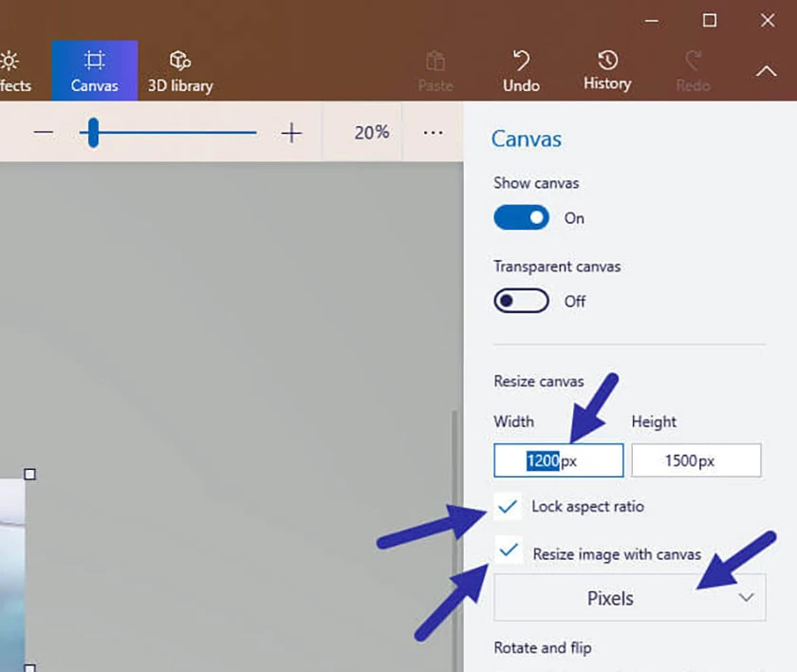Click the Height input field
Viewport: 797px width, 672px height.
696,460
